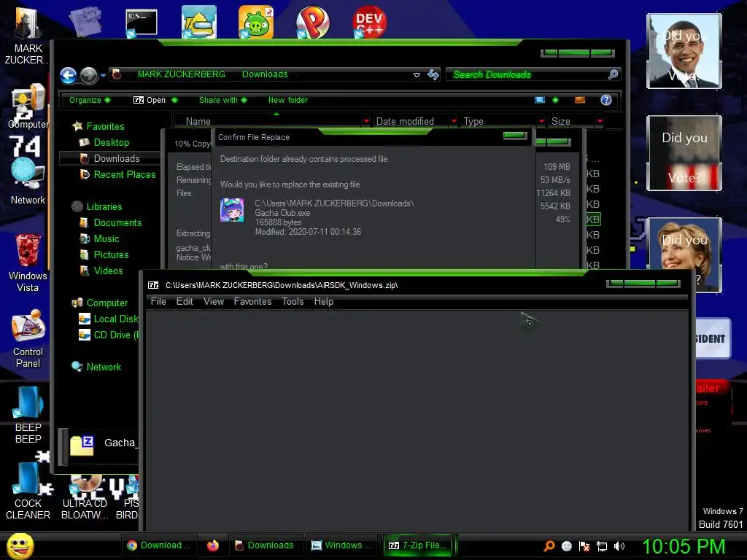This screenshot has width=747, height=560.
Task: Select Pictures library in navigation pane
Action: (111, 254)
